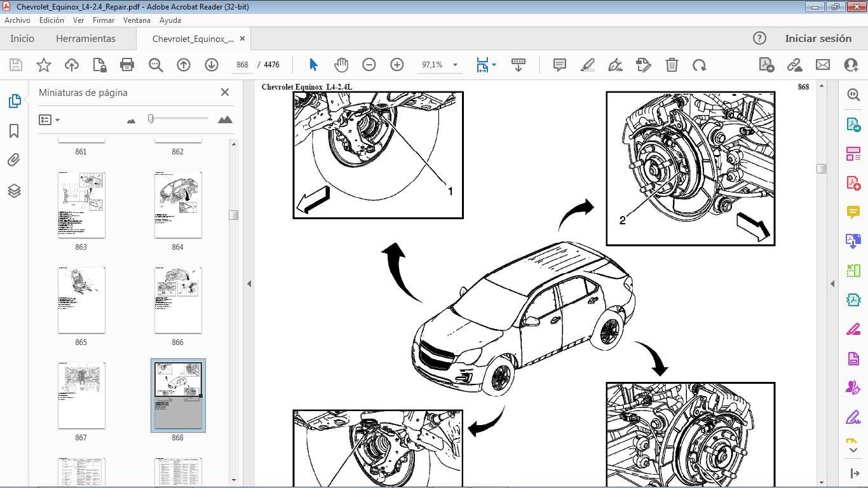The height and width of the screenshot is (488, 868).
Task: Delete with the trash icon
Action: (672, 65)
